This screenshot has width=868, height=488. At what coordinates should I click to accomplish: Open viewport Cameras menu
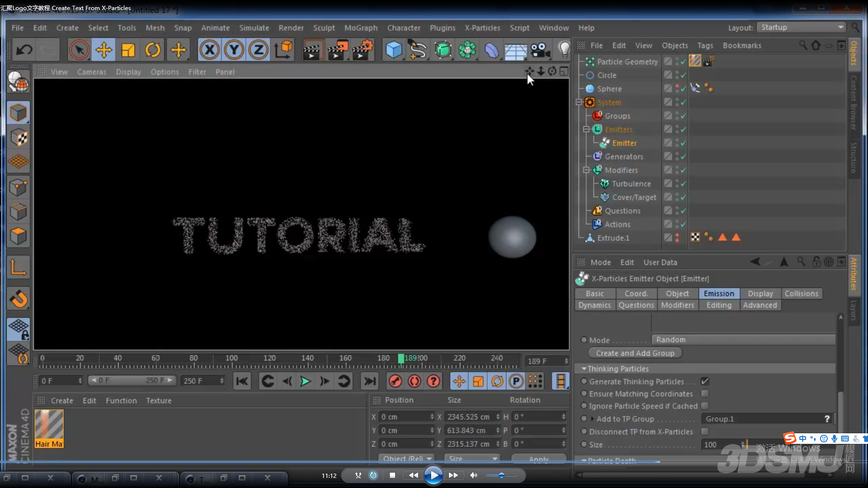click(x=92, y=71)
